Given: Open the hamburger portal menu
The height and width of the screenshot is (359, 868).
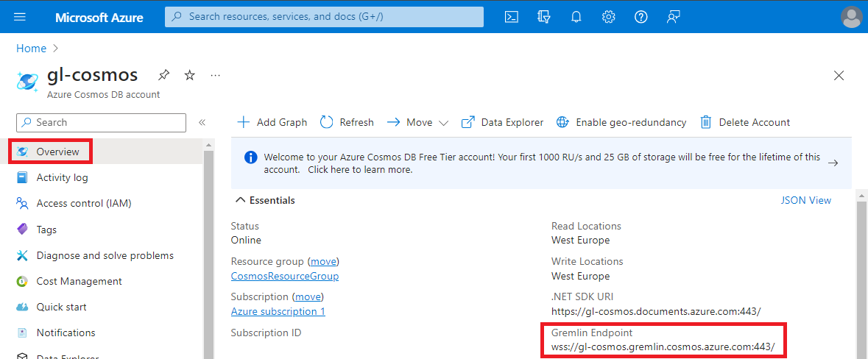Looking at the screenshot, I should point(20,16).
